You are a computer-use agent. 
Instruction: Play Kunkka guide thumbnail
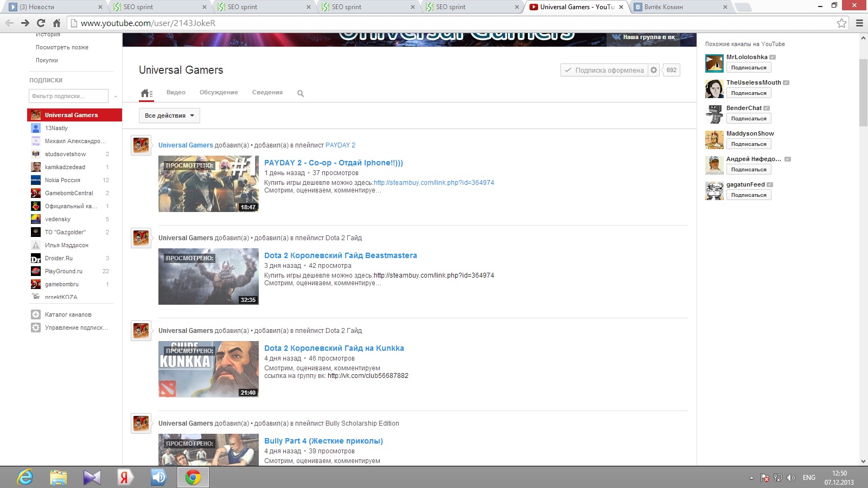click(x=208, y=369)
